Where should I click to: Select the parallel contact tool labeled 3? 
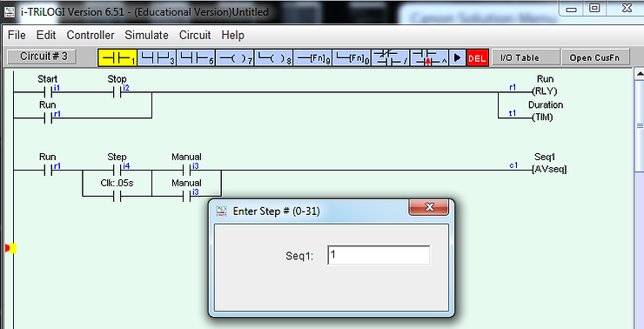pos(157,58)
